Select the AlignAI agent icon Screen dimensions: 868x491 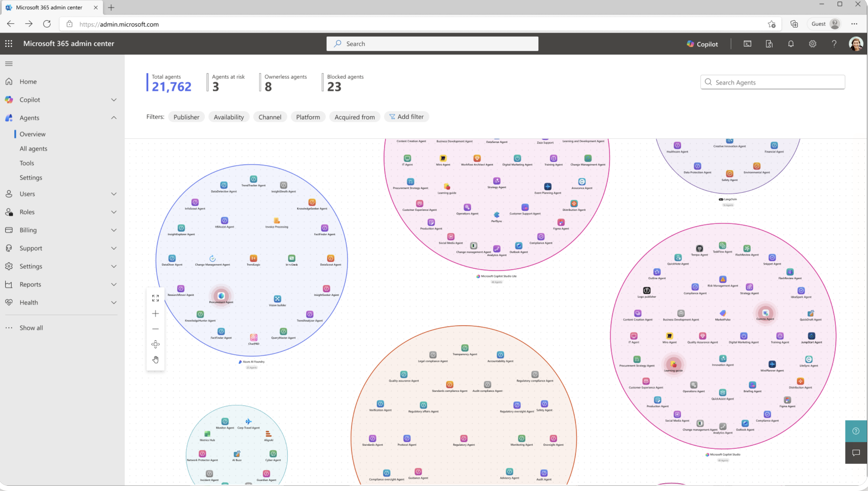268,434
